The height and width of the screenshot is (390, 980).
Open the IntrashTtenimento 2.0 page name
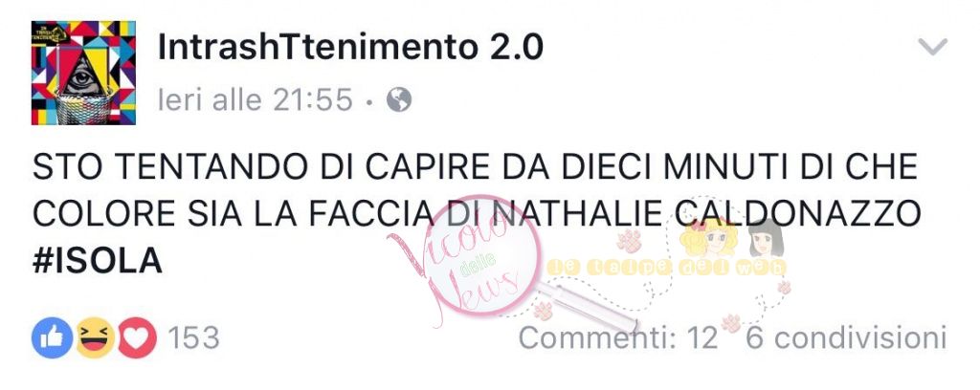pos(350,48)
